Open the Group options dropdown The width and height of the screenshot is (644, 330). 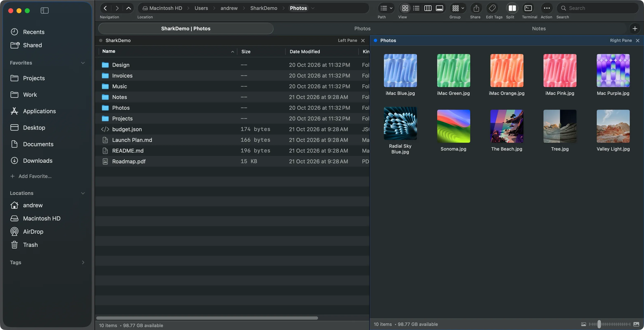(458, 8)
